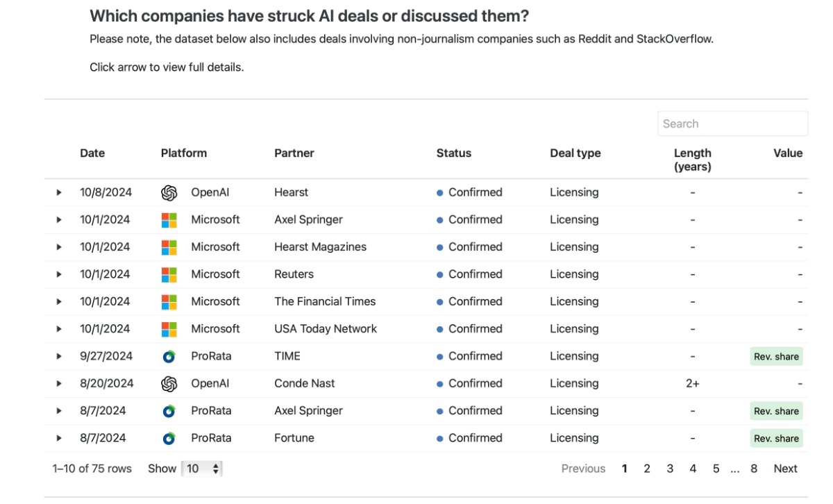This screenshot has height=504, width=833.
Task: Sort the table by the Date column
Action: 92,153
